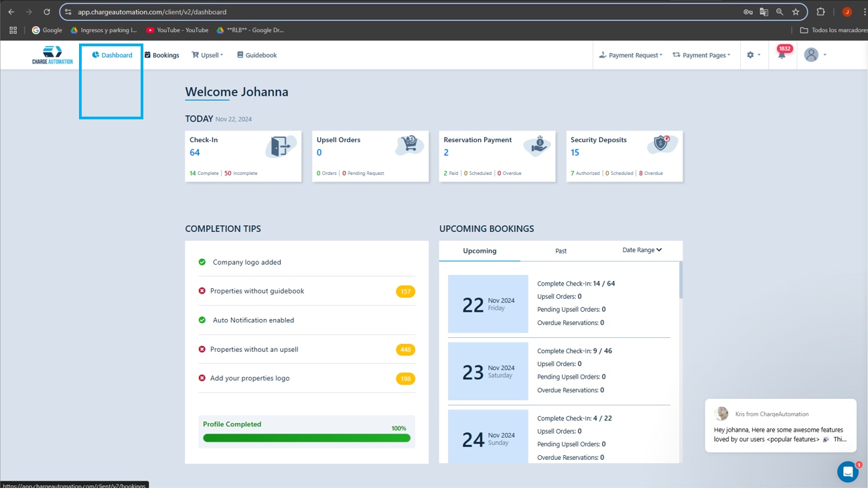Click the Upcoming Bookings list scrollbar

click(681, 280)
